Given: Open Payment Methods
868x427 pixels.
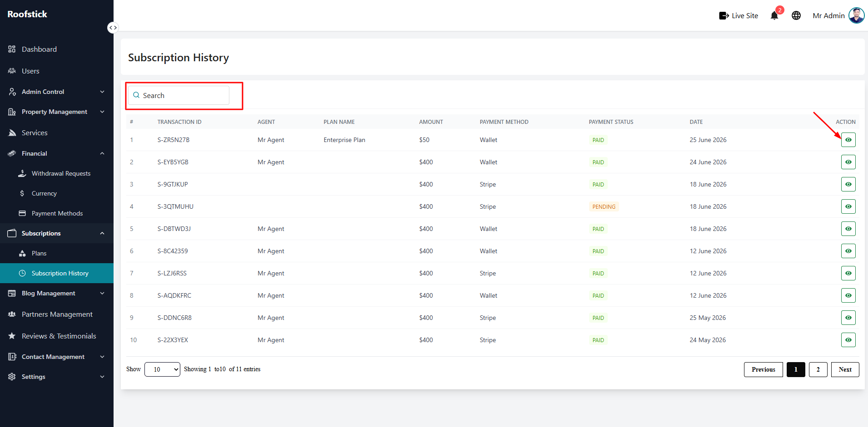Looking at the screenshot, I should point(57,213).
